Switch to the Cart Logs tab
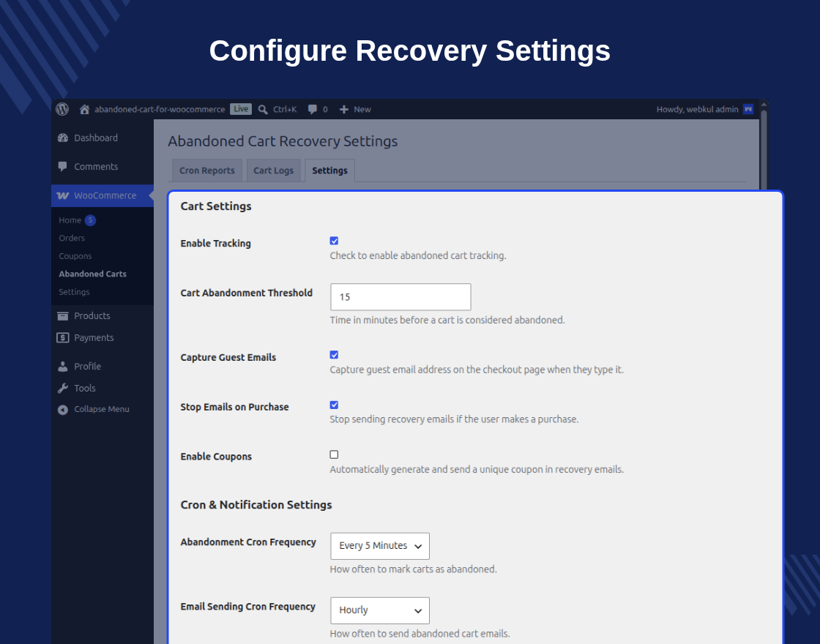The width and height of the screenshot is (820, 644). point(274,171)
